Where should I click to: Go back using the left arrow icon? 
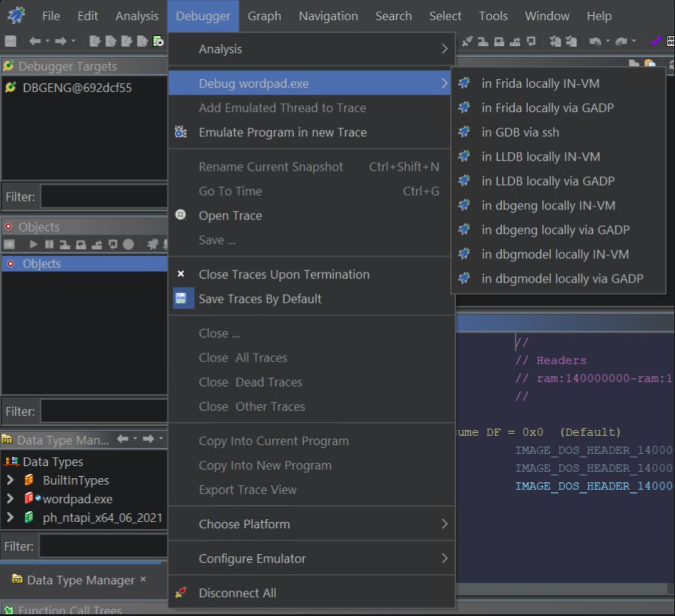click(x=35, y=41)
